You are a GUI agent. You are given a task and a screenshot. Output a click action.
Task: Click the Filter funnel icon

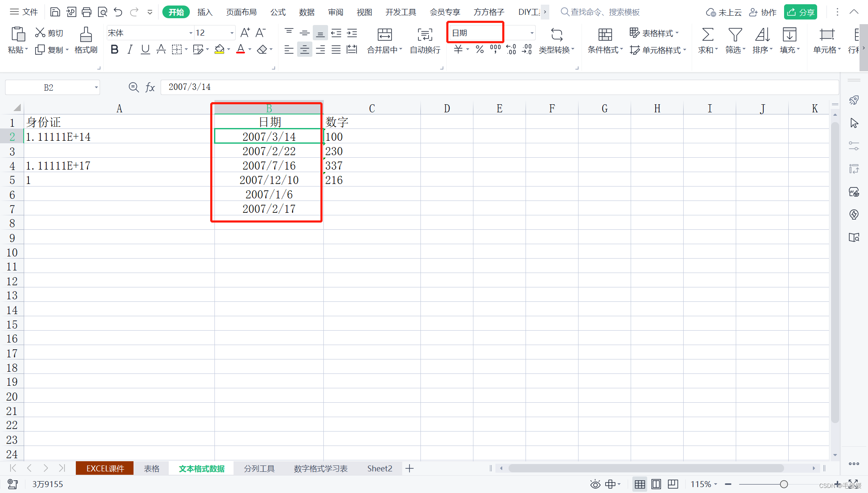coord(735,35)
